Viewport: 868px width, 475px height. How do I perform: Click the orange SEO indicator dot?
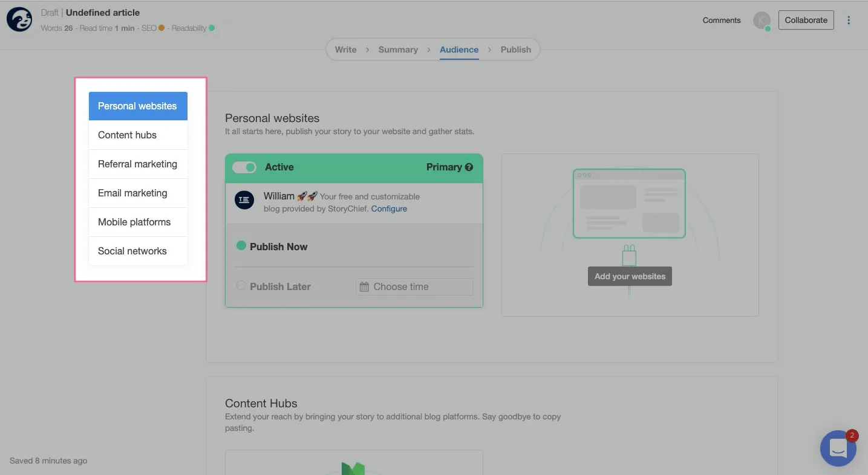[x=162, y=28]
